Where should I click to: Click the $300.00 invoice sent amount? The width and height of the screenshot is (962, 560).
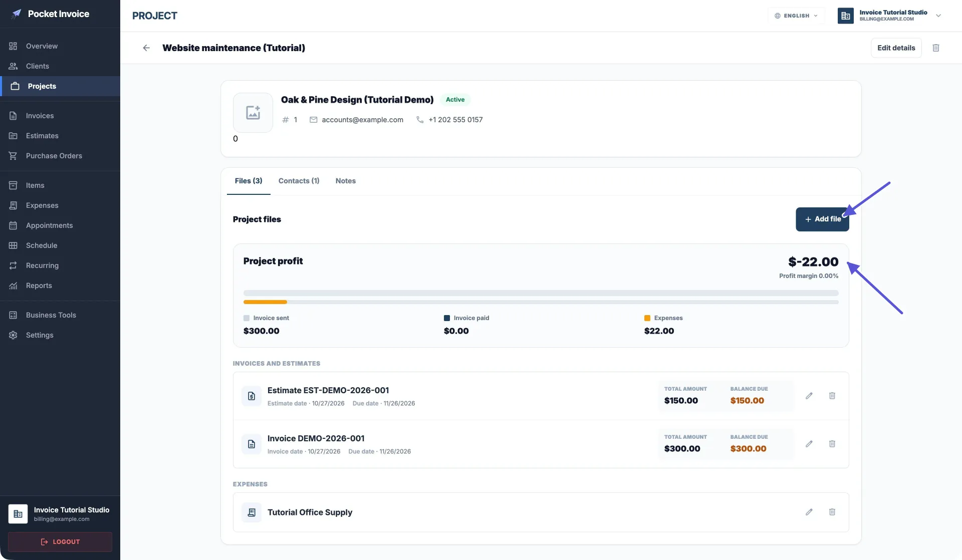point(262,331)
